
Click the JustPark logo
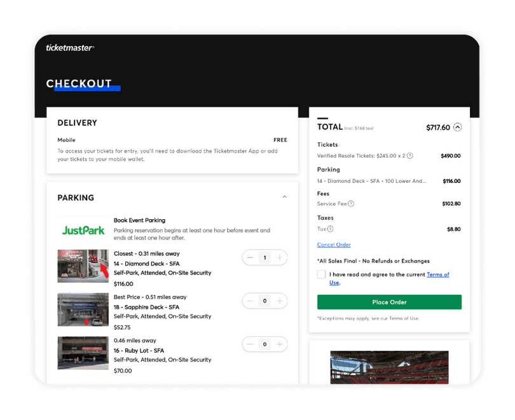[83, 230]
